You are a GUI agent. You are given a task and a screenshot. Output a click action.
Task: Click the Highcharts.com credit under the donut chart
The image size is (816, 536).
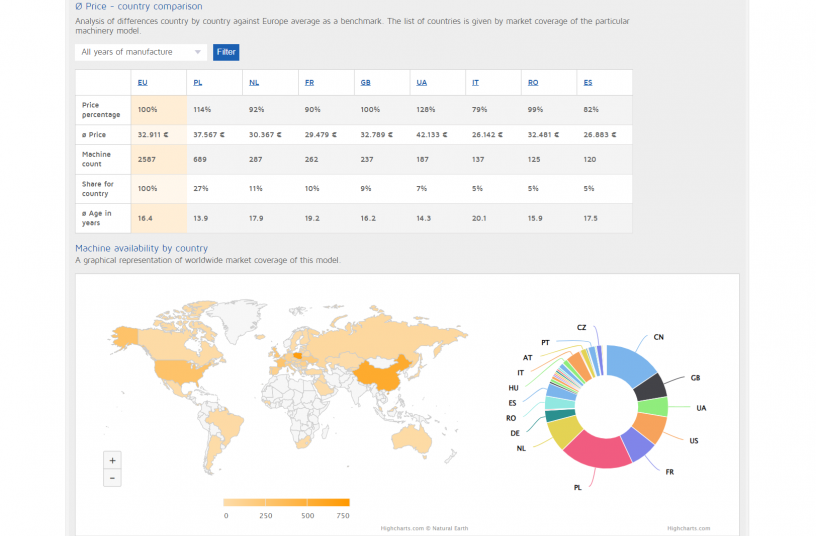688,528
